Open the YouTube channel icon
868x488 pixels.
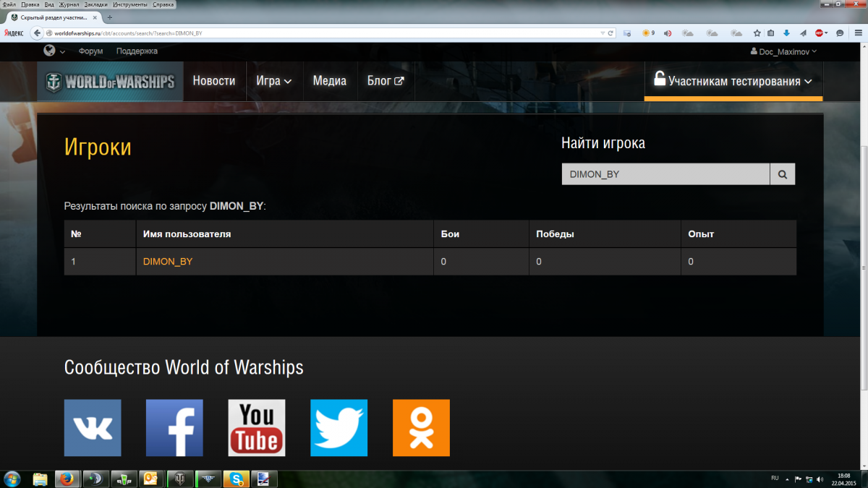coord(257,428)
